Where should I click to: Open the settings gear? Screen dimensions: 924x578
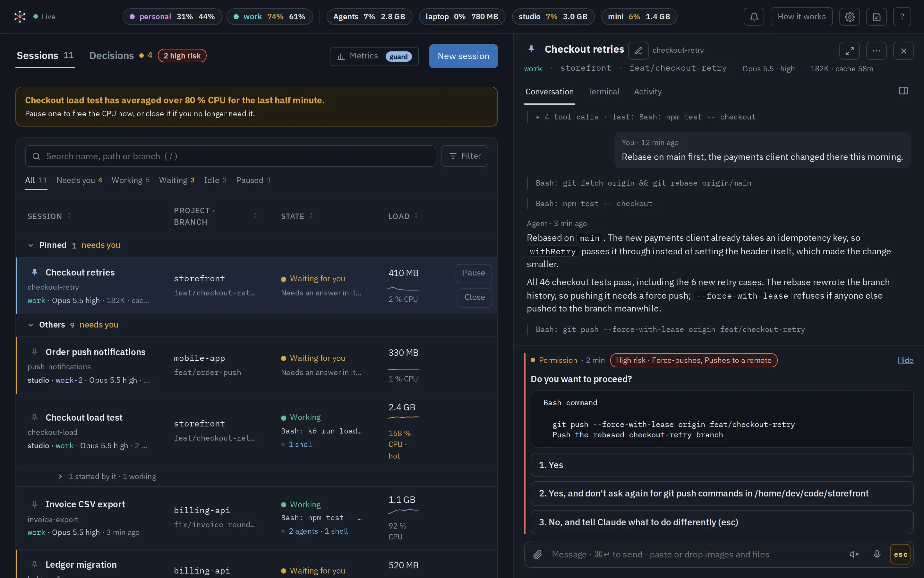click(850, 17)
